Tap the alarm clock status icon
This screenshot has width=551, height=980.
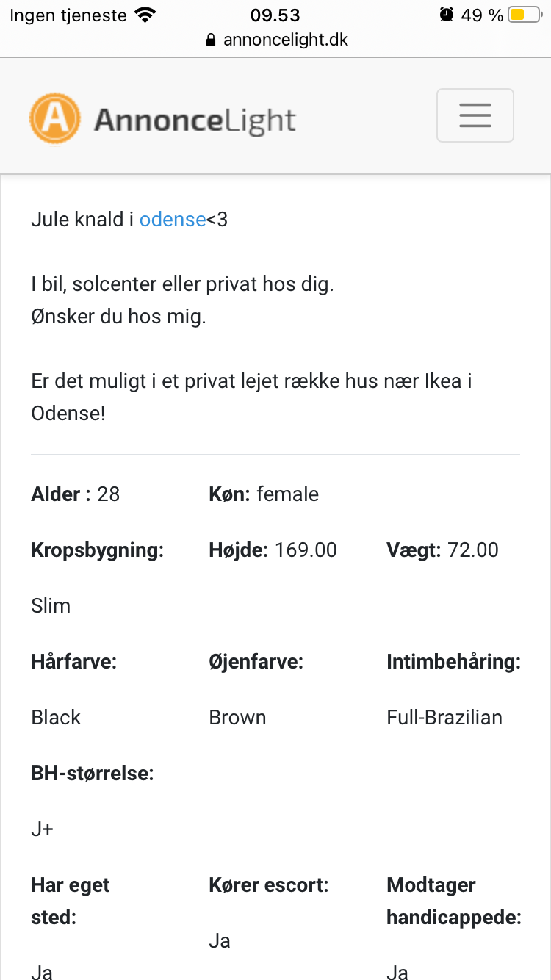[x=446, y=15]
